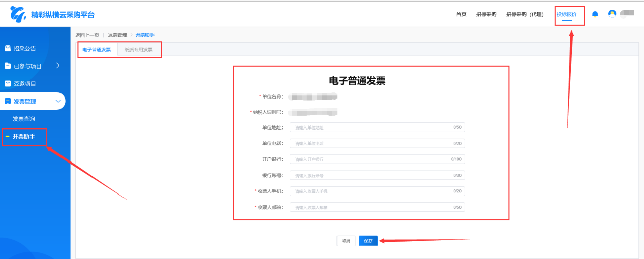Open 发票查询 submenu item
This screenshot has width=644, height=259.
(24, 119)
